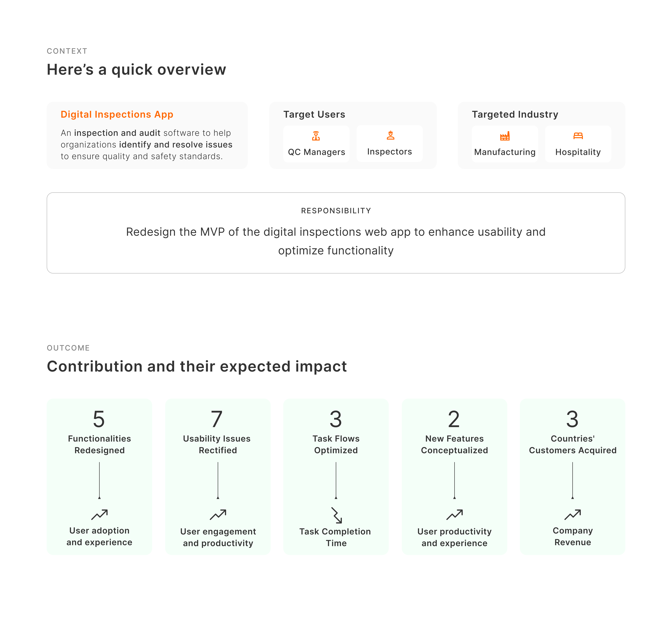The image size is (672, 625).
Task: Click the Task Flows Optimized text
Action: point(336,444)
